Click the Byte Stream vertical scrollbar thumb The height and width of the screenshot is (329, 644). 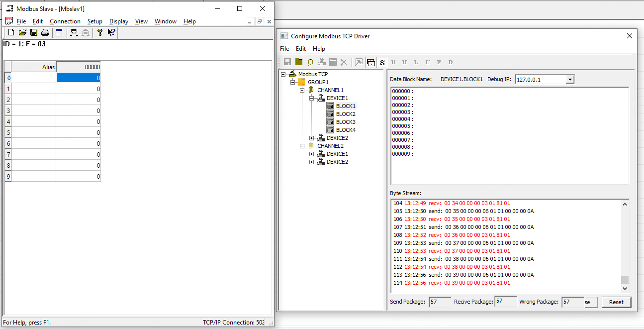click(x=625, y=279)
